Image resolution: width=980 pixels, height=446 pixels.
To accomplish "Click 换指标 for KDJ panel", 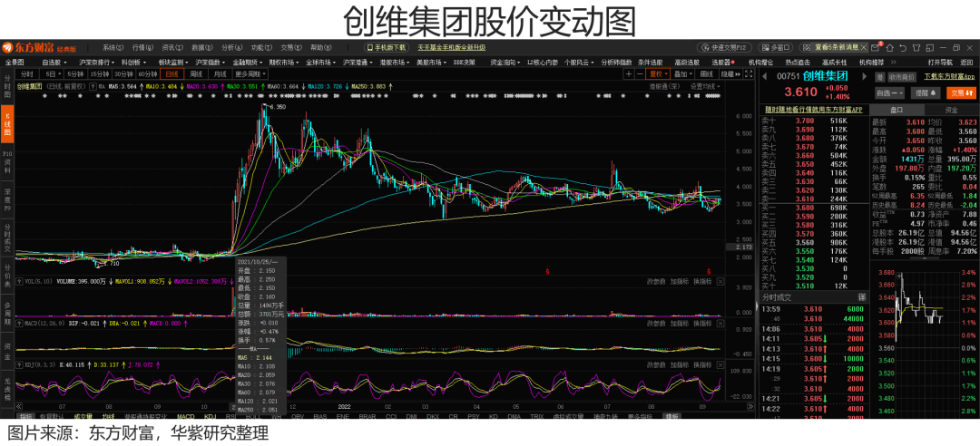I will tap(703, 364).
